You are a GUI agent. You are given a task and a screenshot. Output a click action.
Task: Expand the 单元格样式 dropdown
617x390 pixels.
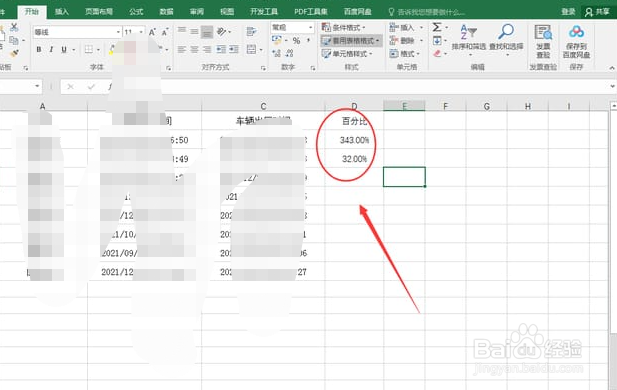pos(371,54)
